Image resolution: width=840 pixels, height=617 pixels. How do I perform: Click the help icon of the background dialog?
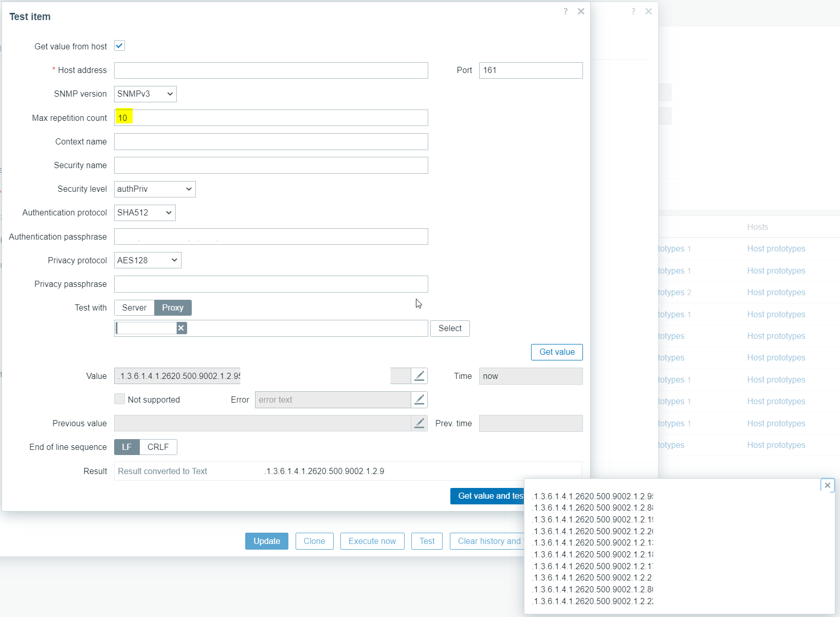point(633,11)
